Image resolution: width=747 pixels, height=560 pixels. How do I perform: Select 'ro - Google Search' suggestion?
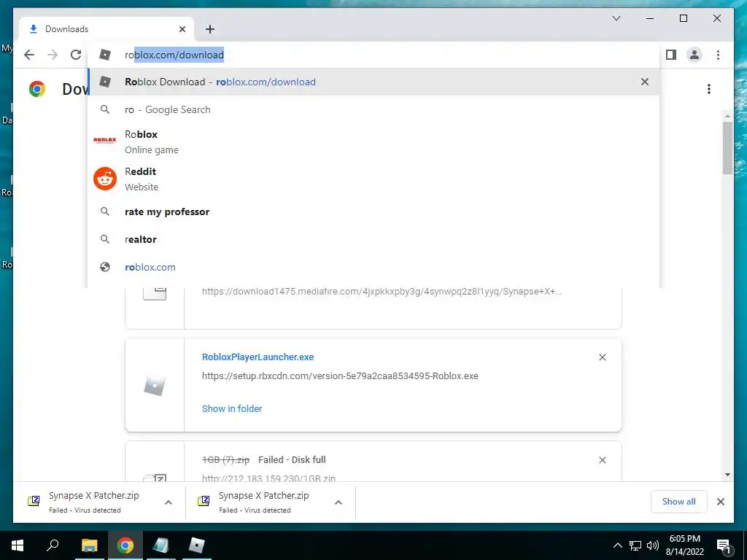click(x=374, y=109)
